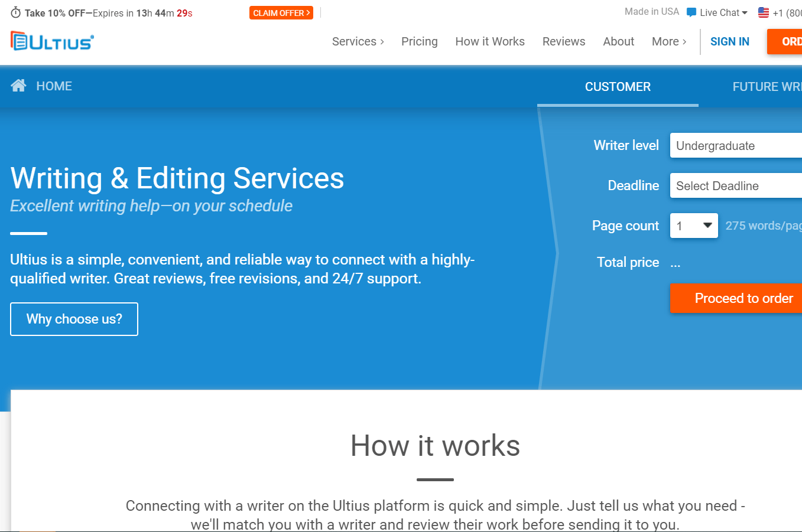Click the 275 words/page text
The width and height of the screenshot is (802, 532).
click(x=764, y=226)
